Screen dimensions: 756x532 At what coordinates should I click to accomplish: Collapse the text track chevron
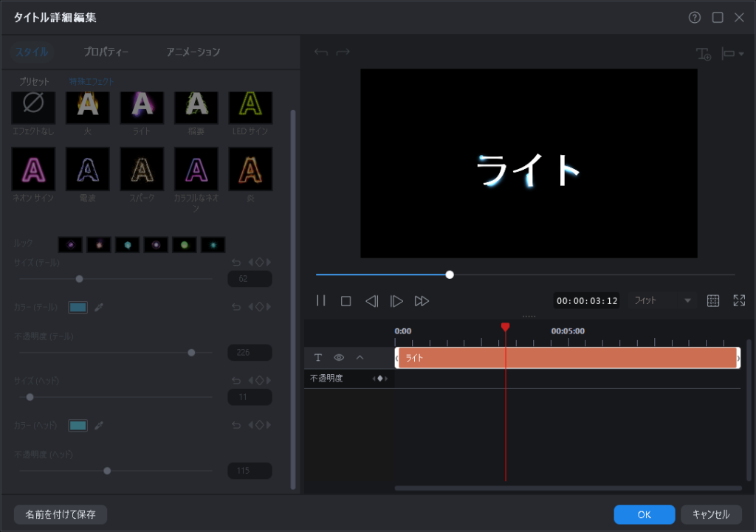pyautogui.click(x=360, y=357)
